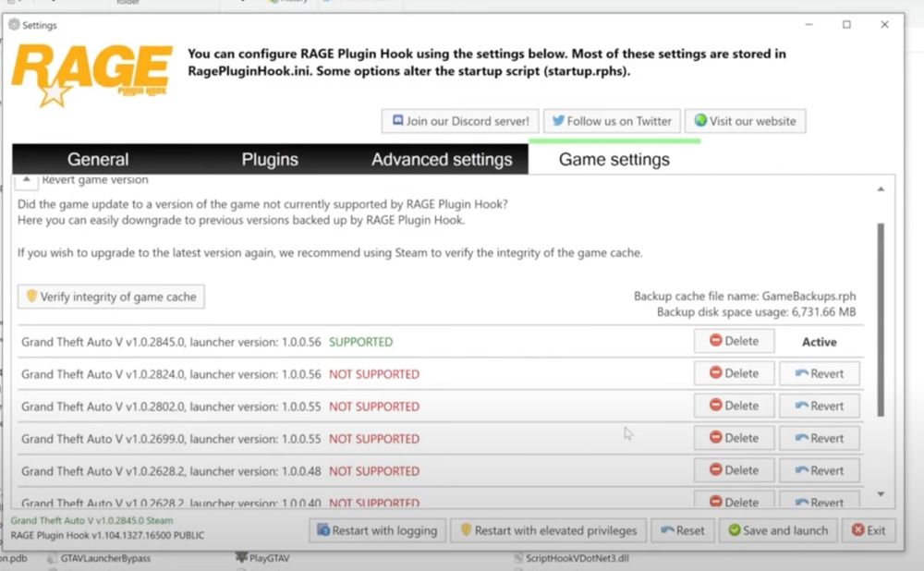
Task: Revert to game version v1.0.2802.0
Action: click(819, 406)
